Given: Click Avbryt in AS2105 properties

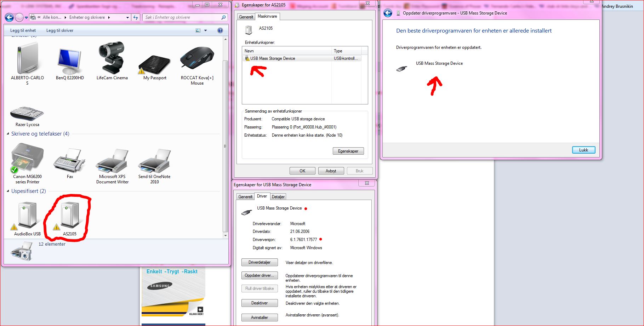Looking at the screenshot, I should tap(331, 171).
